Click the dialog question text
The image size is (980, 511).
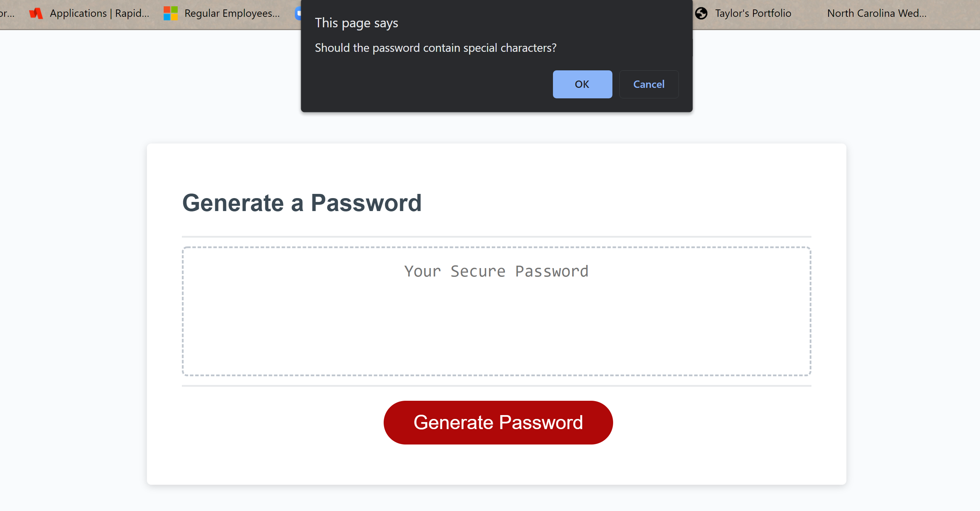click(x=435, y=48)
